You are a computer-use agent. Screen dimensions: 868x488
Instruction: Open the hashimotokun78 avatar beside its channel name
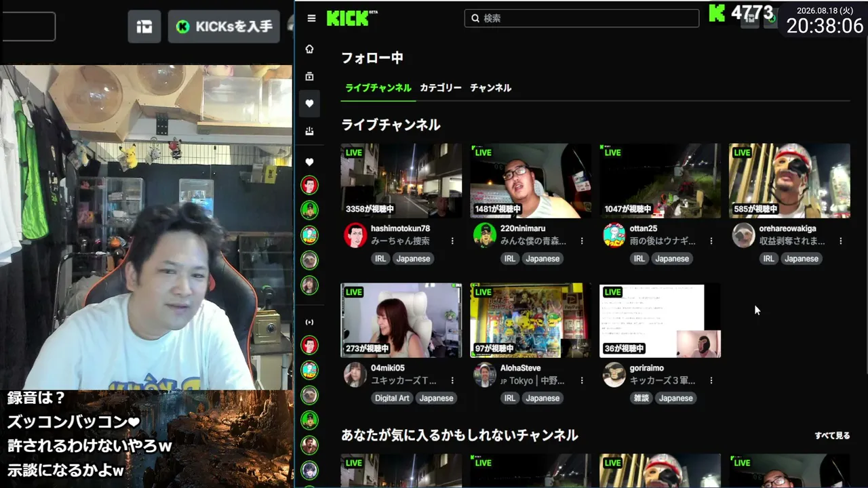pyautogui.click(x=355, y=235)
